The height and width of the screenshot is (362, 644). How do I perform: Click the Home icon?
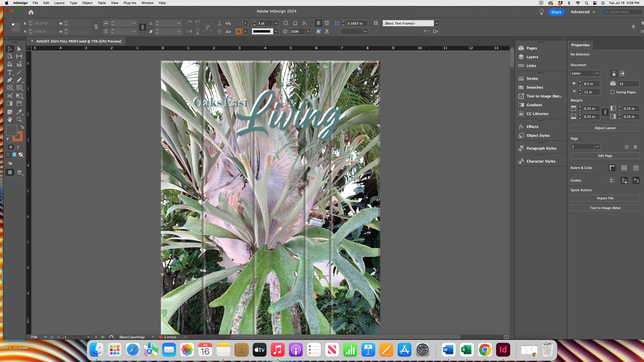pos(31,12)
